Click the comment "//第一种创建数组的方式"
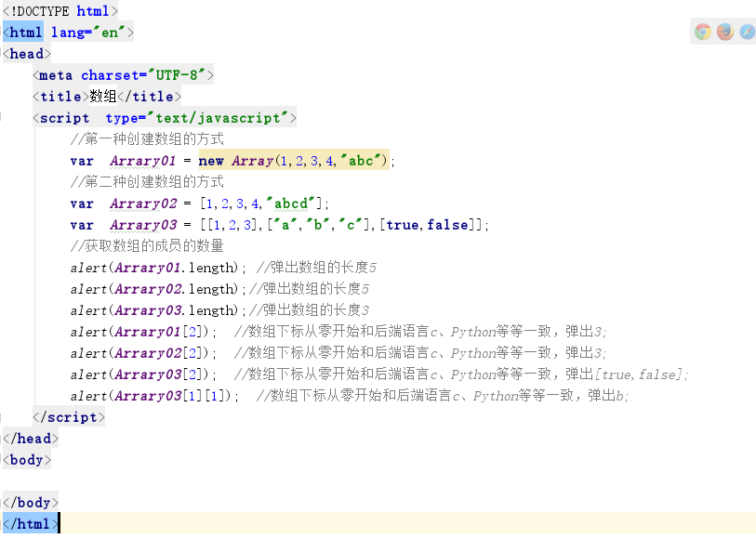This screenshot has width=756, height=552. click(147, 139)
